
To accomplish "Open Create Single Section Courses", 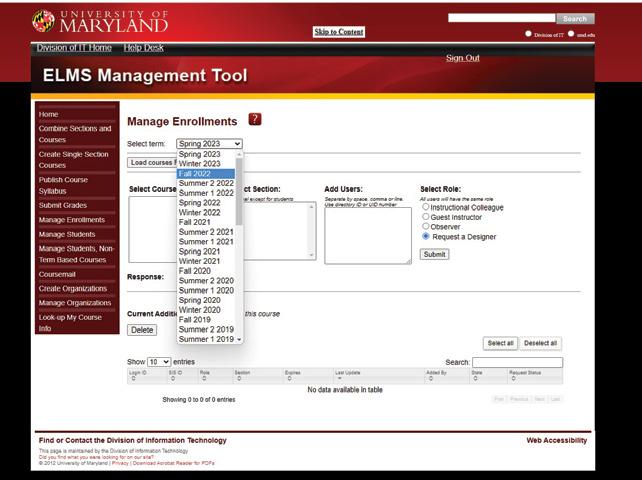I will 74,160.
